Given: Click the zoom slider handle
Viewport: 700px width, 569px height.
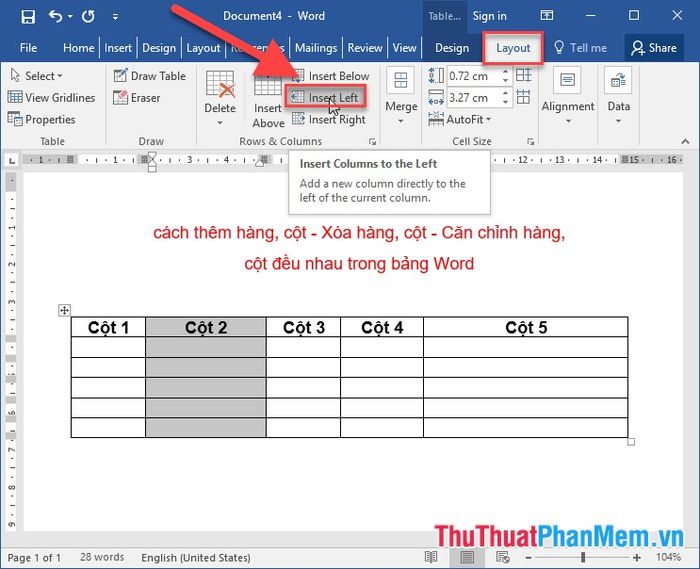Looking at the screenshot, I should coord(583,557).
